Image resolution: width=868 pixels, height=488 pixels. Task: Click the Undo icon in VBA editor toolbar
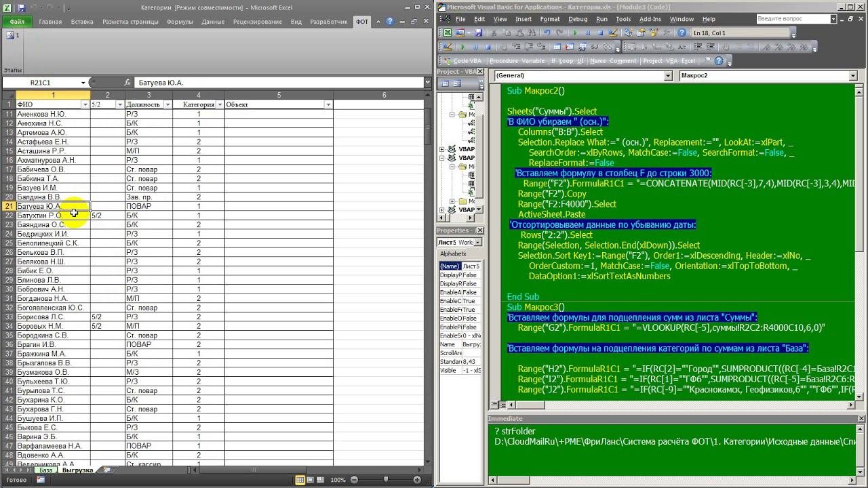coord(547,33)
